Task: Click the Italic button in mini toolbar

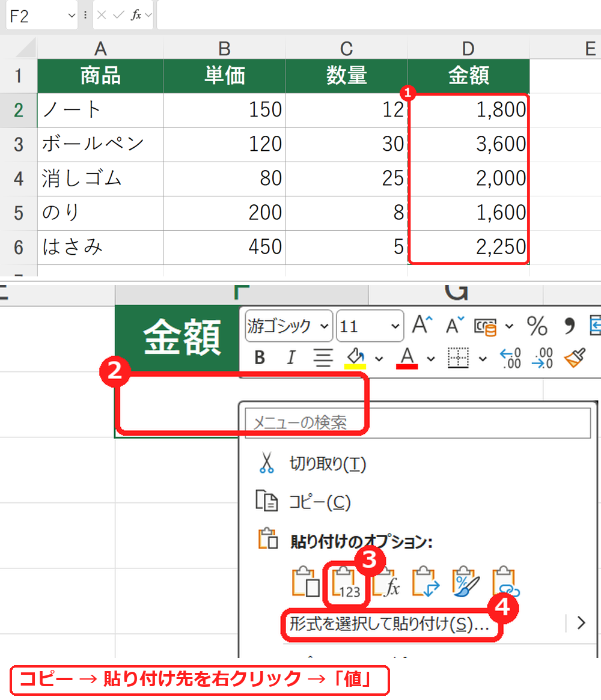Action: tap(291, 358)
